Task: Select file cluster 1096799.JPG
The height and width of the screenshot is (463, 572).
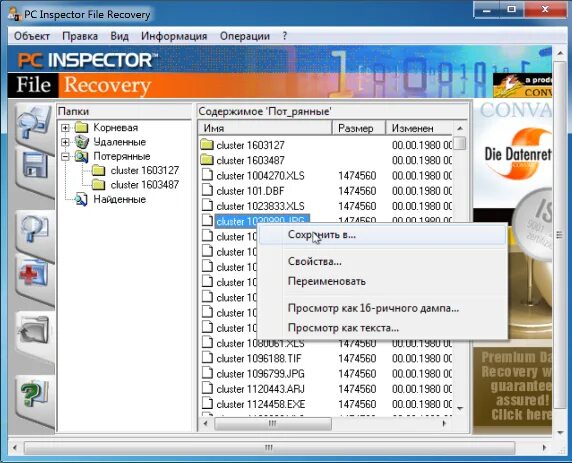Action: (x=260, y=374)
